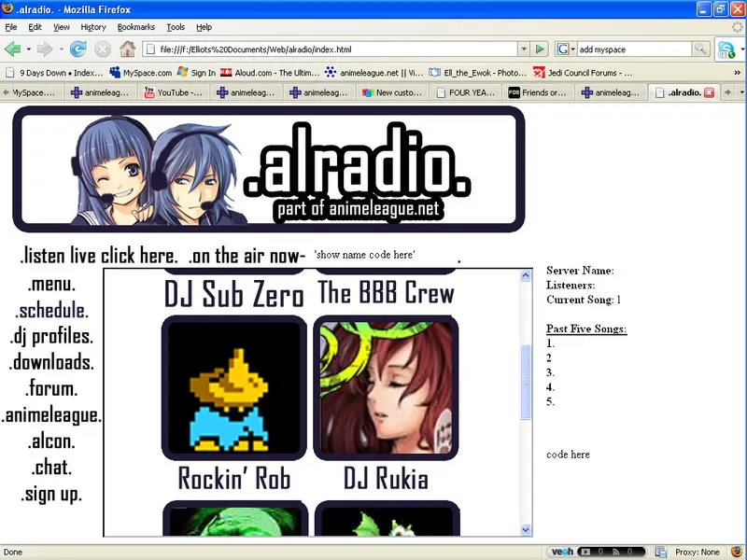
Task: Open the Forward history dropdown arrow
Action: 61,49
